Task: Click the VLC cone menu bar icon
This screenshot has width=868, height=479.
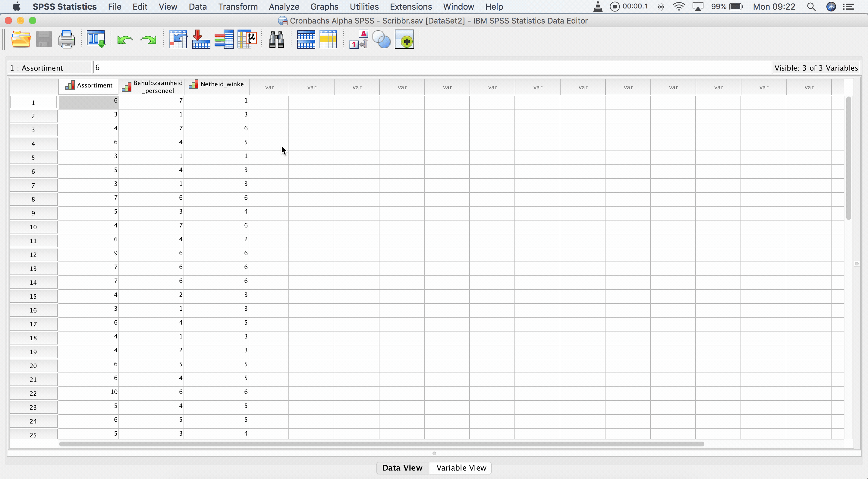Action: pos(598,7)
